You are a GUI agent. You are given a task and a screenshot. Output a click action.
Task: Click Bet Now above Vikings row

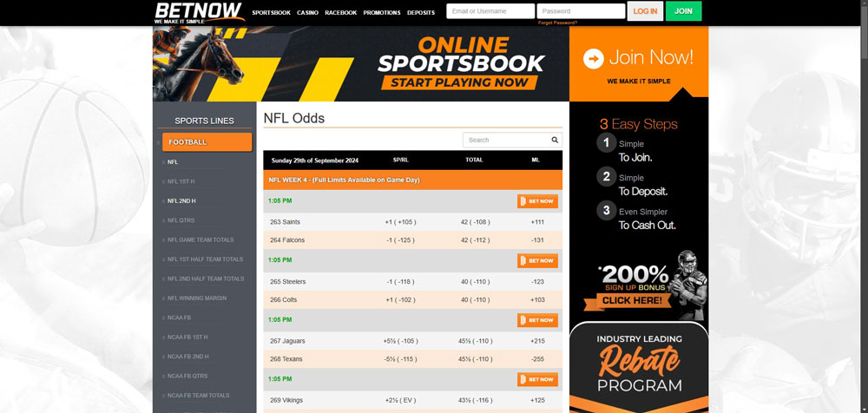(537, 379)
